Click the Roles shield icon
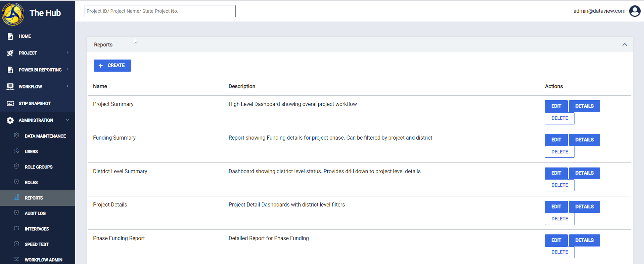The width and height of the screenshot is (644, 264). [16, 182]
